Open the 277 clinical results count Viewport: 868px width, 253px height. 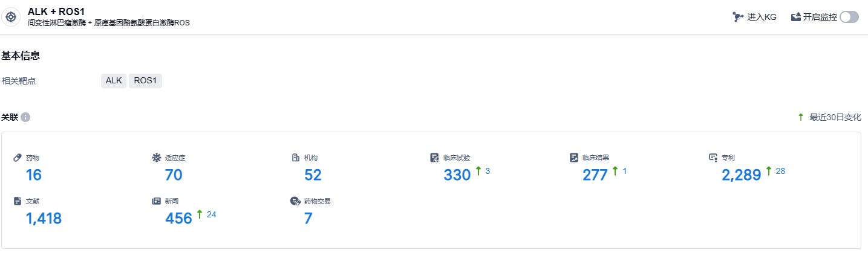point(595,175)
